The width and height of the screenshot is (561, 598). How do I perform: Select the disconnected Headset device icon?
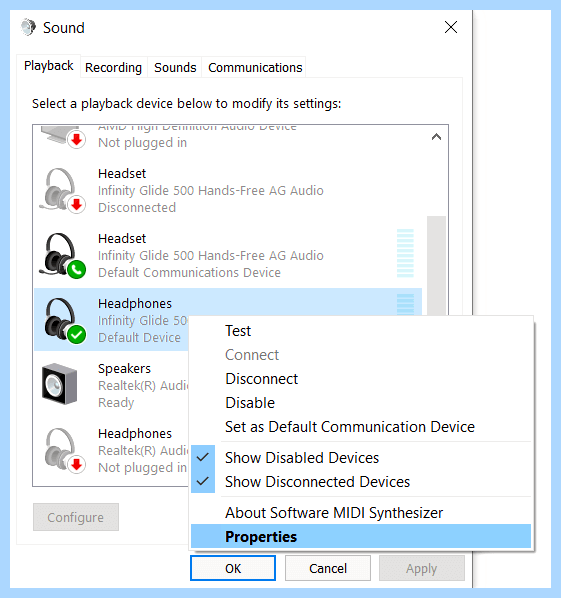tap(62, 190)
